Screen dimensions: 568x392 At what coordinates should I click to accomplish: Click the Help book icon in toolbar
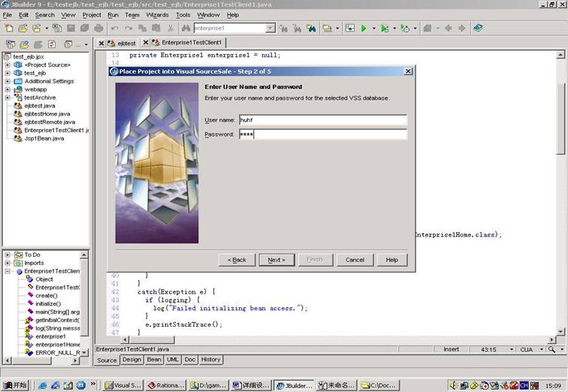click(478, 29)
